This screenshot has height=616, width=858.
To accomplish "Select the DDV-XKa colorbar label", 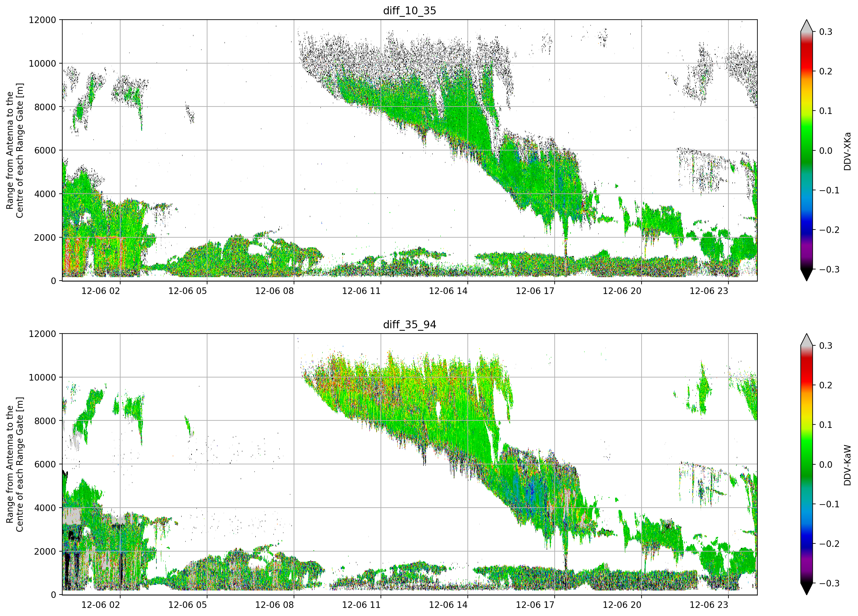I will 847,151.
